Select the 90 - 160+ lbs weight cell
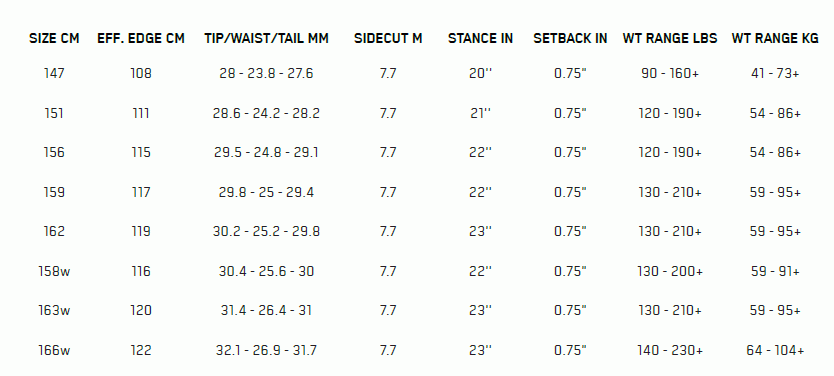Image resolution: width=834 pixels, height=376 pixels. [670, 73]
